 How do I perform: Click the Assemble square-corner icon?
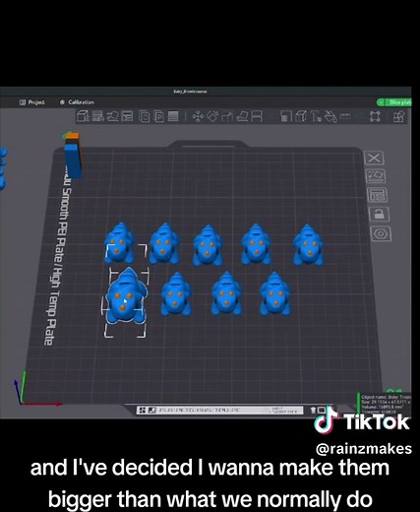coord(375,116)
